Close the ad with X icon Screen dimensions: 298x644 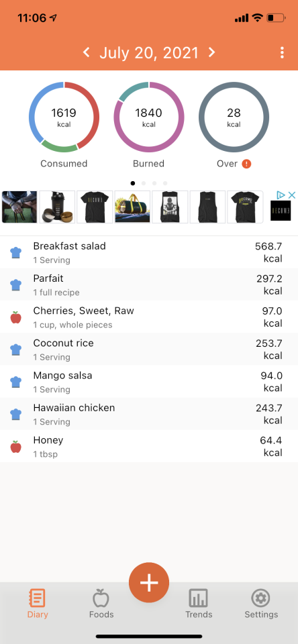(291, 195)
